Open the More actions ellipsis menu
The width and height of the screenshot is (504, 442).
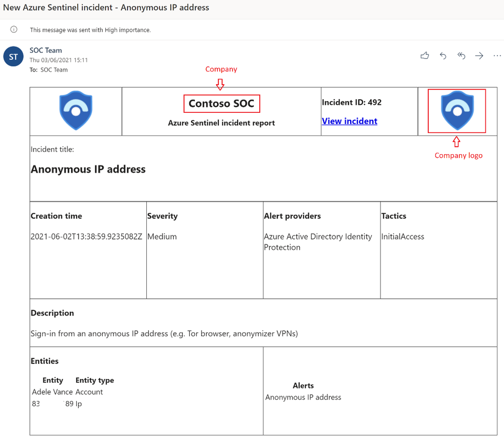[497, 56]
